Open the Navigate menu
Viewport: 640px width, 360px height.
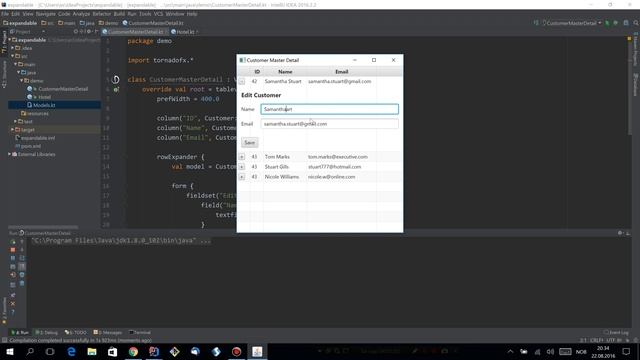[x=45, y=14]
